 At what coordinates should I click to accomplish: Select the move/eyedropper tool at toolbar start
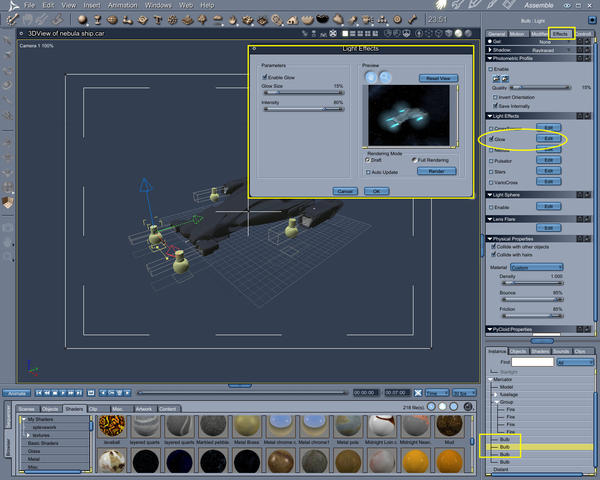(12, 19)
